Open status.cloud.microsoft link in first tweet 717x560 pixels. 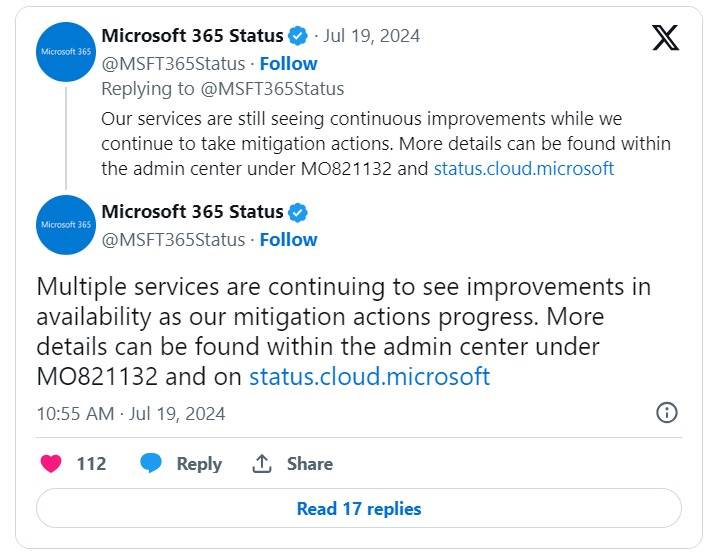(523, 168)
